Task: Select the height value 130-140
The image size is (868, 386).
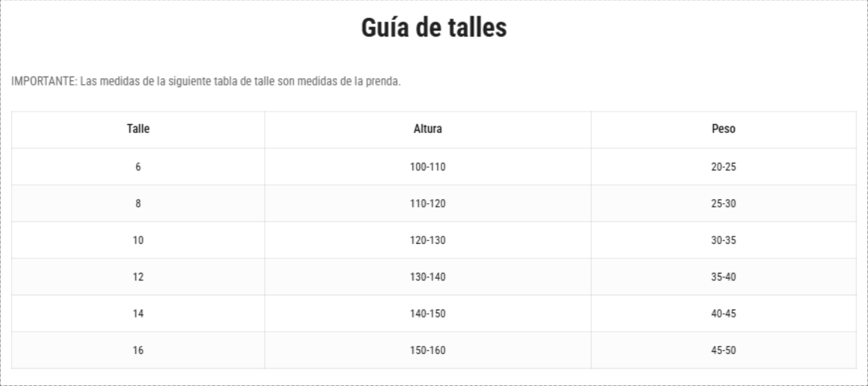Action: tap(427, 277)
